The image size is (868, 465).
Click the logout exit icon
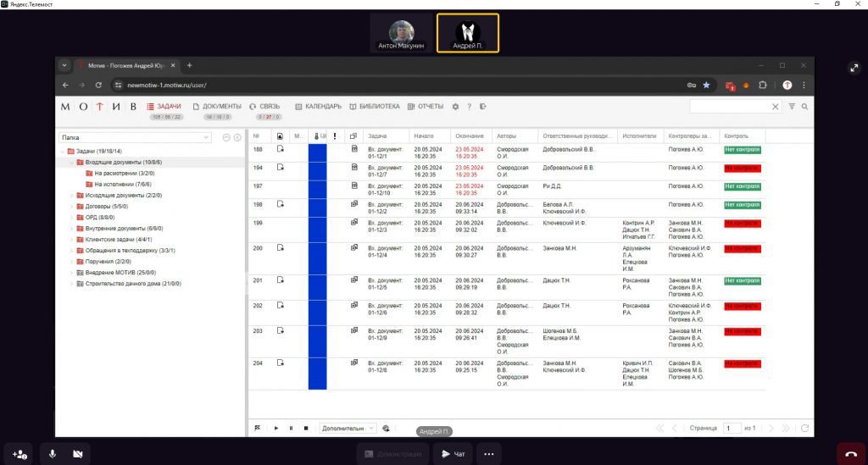pos(482,107)
